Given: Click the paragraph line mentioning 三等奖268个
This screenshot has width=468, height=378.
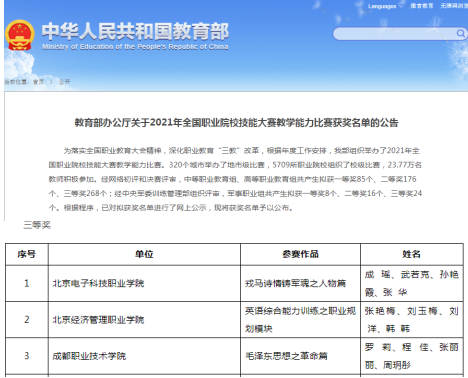Looking at the screenshot, I should (x=235, y=193).
